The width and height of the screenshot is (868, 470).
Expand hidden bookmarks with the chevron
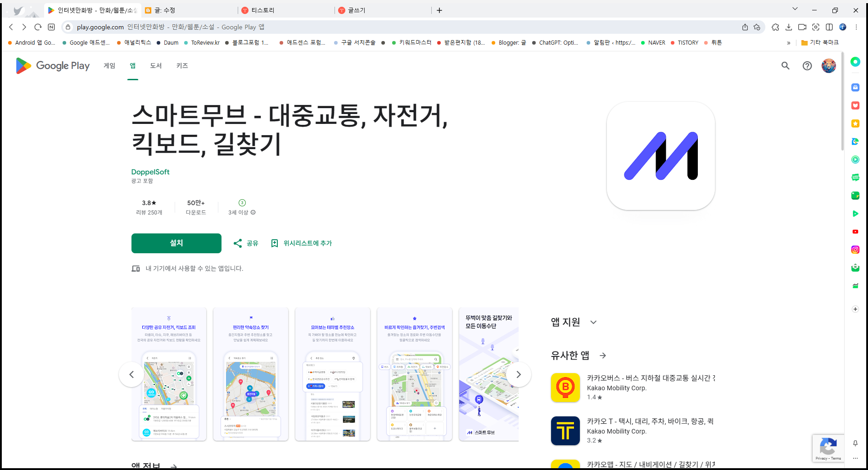788,42
